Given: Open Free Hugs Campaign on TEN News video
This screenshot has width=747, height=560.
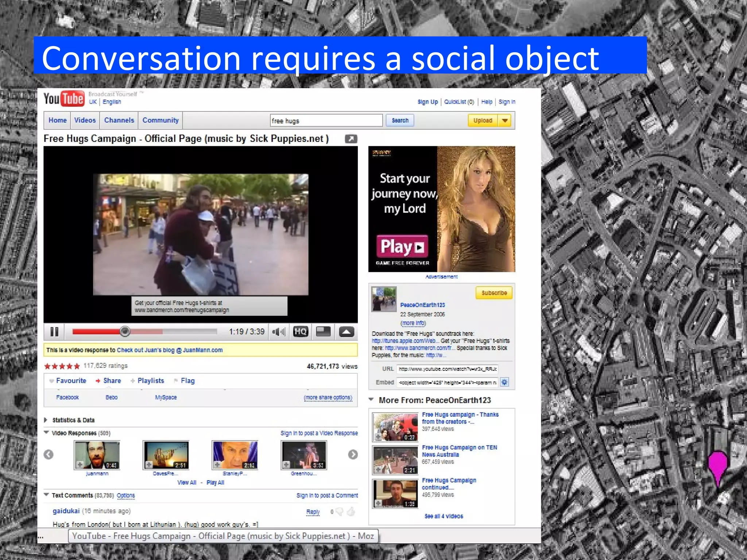Looking at the screenshot, I should [x=460, y=451].
